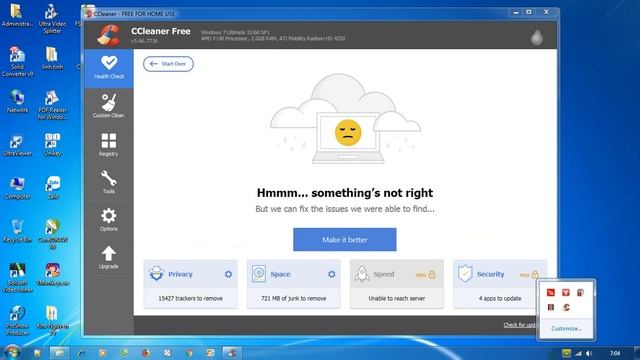The width and height of the screenshot is (640, 360).
Task: Click the Space disk icon
Action: pos(259,273)
